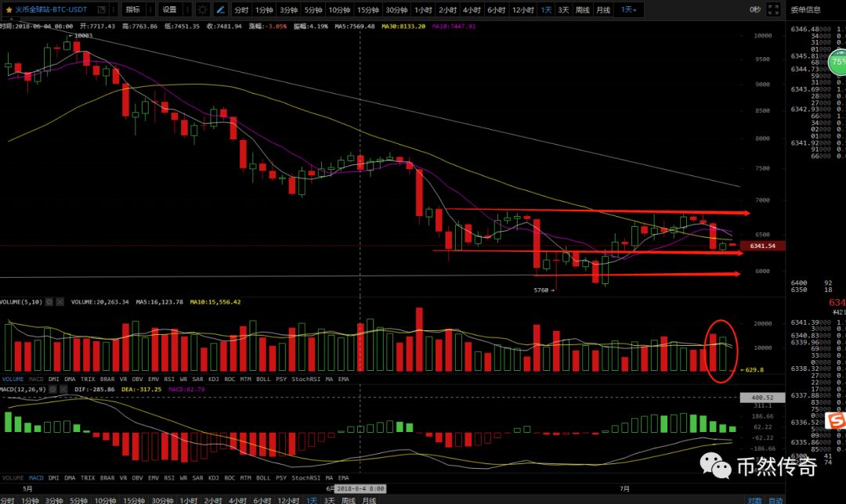Open the 指标 indicators menu
The height and width of the screenshot is (504, 846).
point(132,9)
